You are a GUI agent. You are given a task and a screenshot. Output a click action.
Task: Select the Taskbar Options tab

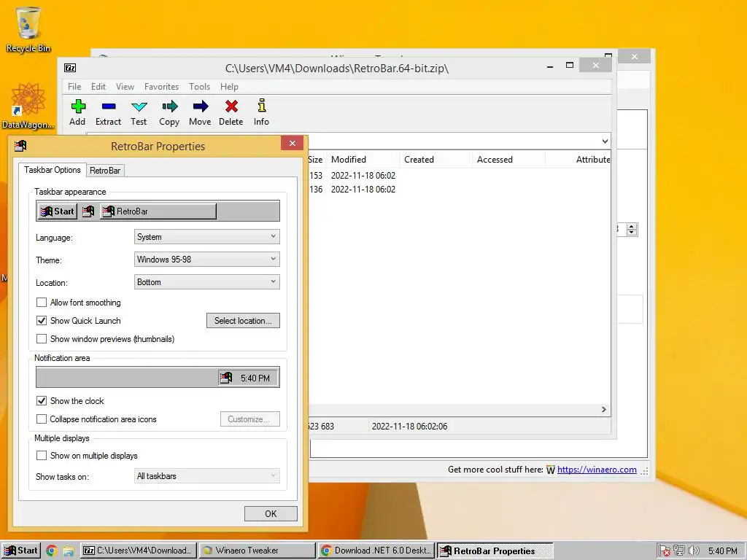click(x=53, y=170)
